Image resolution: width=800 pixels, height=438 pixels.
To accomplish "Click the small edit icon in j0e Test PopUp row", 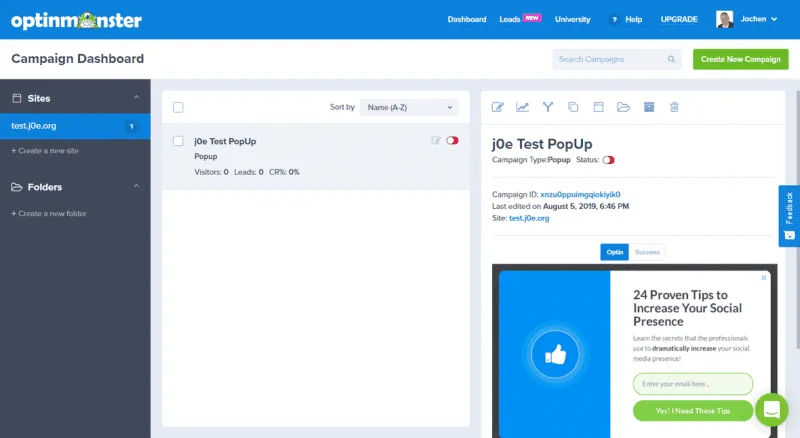I will pyautogui.click(x=436, y=140).
